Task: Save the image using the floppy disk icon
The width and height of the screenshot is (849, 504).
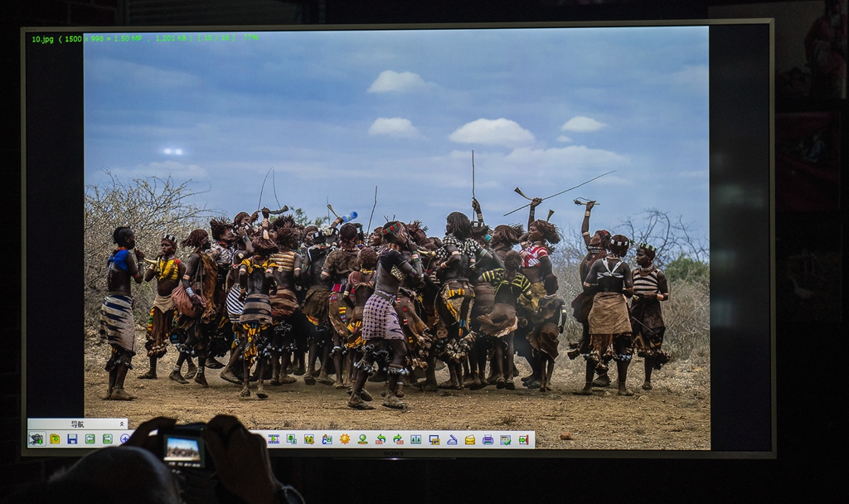Action: tap(73, 439)
